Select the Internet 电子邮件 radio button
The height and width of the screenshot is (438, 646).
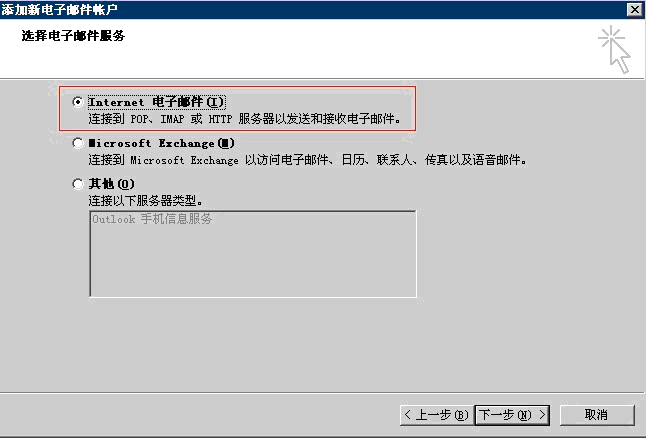77,101
